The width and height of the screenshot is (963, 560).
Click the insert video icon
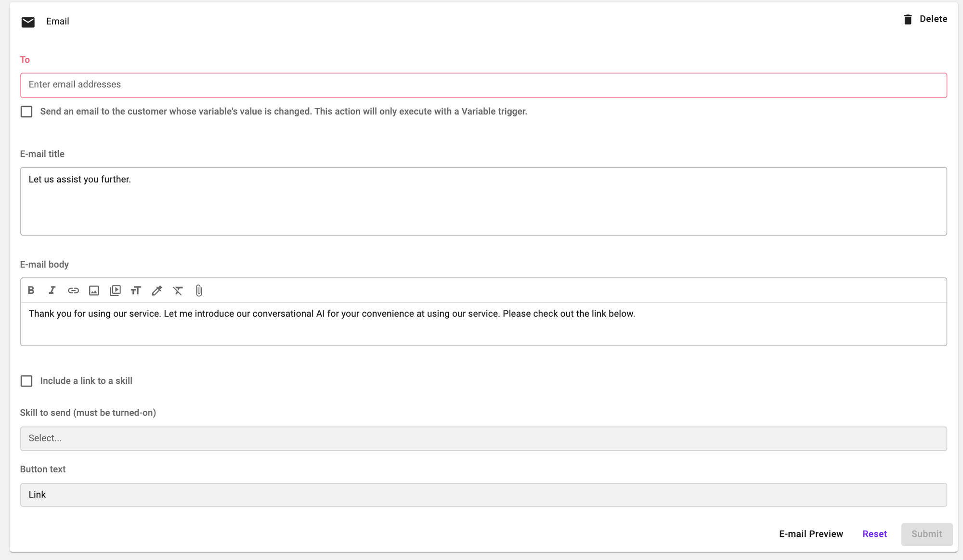click(115, 290)
